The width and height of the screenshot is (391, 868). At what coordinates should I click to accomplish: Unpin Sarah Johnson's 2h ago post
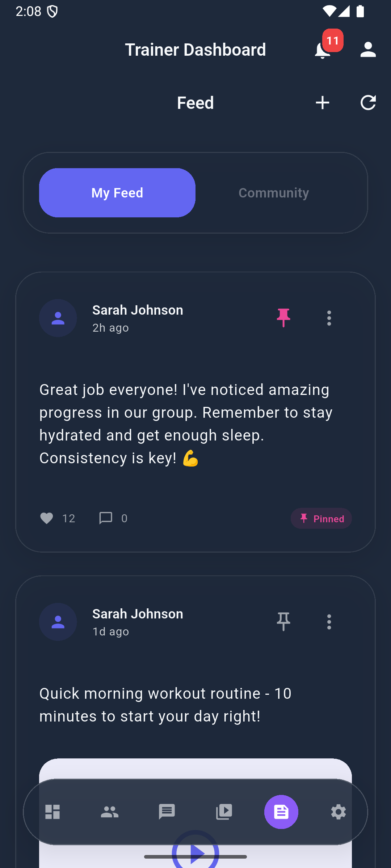pos(283,318)
